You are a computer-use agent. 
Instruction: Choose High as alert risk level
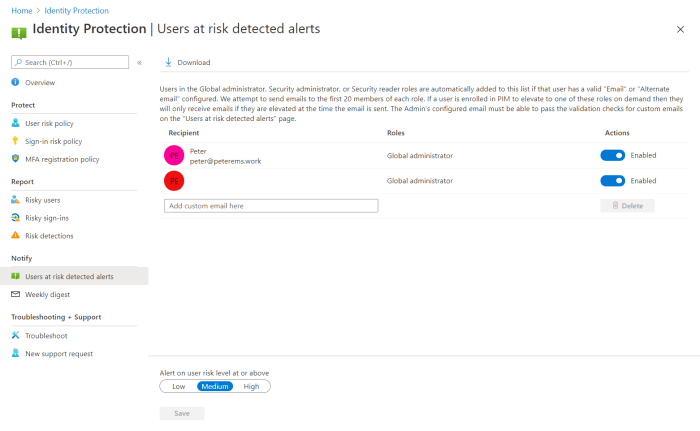[x=251, y=386]
